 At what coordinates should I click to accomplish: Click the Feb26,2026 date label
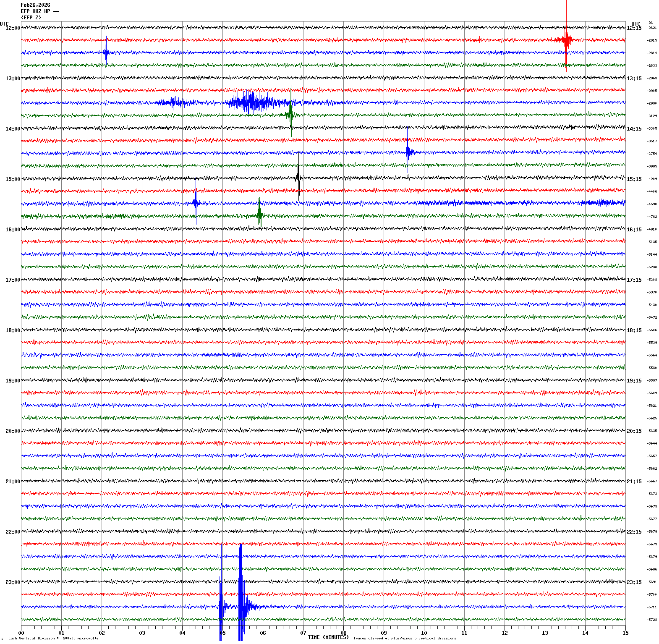(35, 5)
